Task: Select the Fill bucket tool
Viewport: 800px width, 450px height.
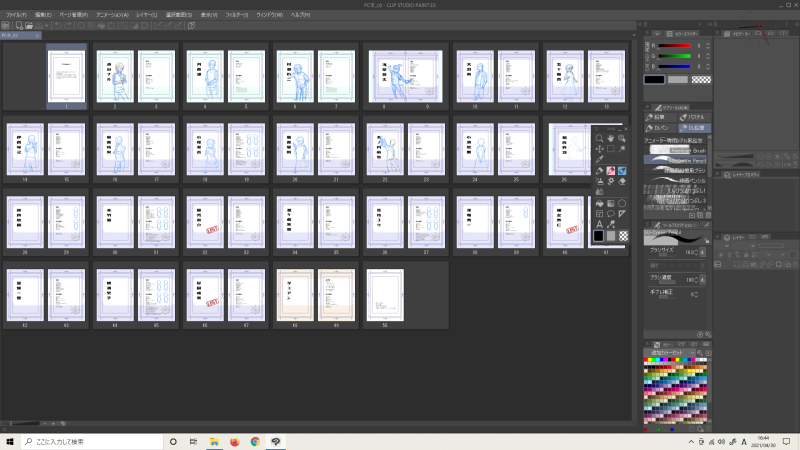Action: click(599, 204)
